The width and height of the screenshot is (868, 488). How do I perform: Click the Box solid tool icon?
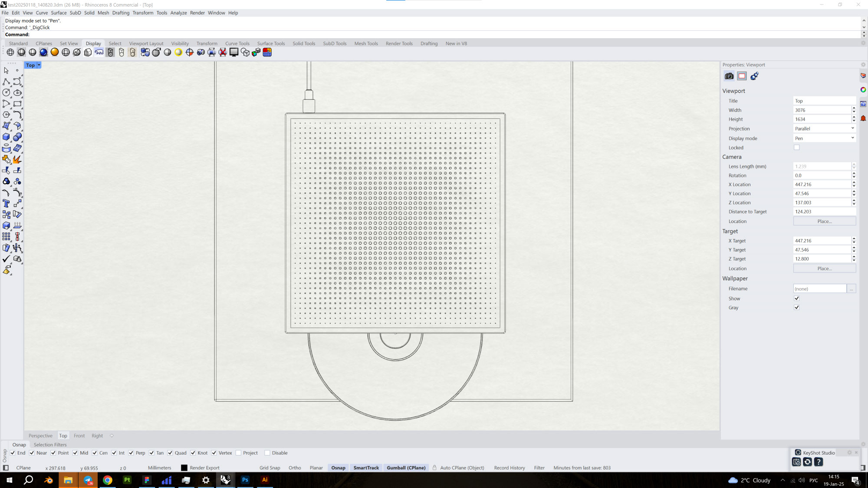pos(6,137)
